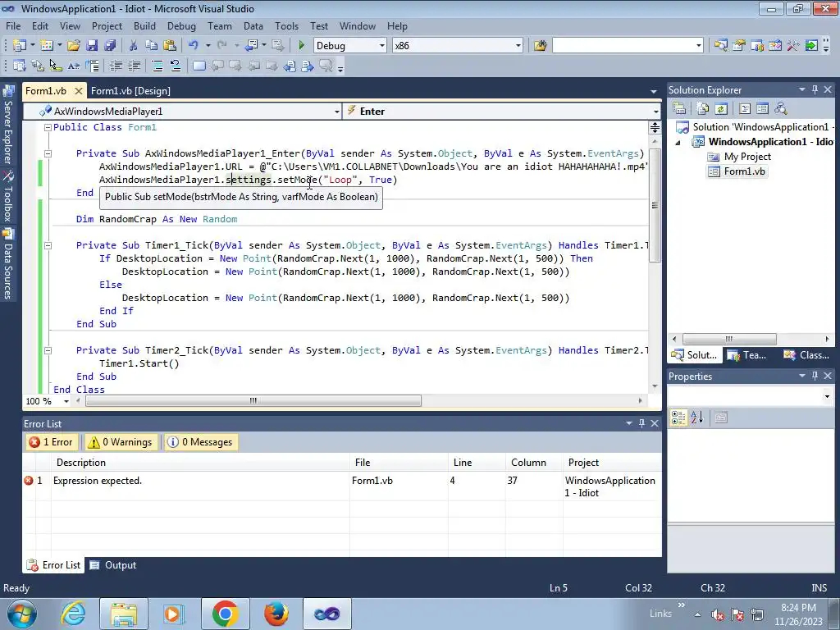Screen dimensions: 840x630
Task: Click the Open File folder icon
Action: point(73,46)
